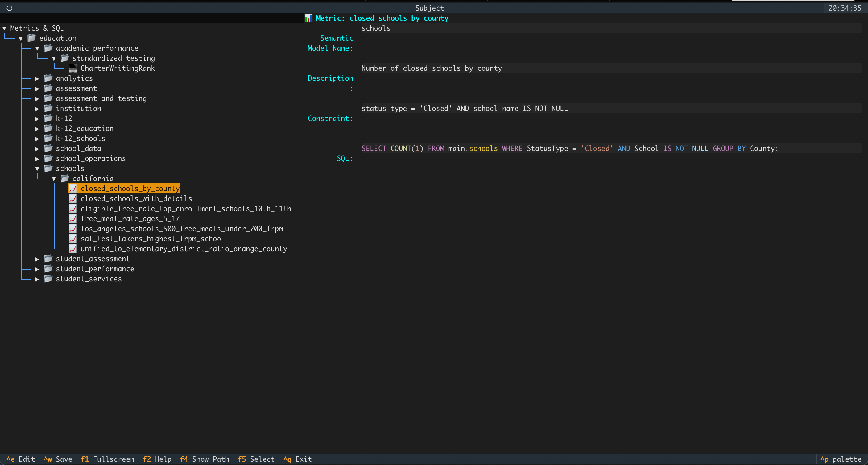This screenshot has height=465, width=868.
Task: Click the chart icon for sat_test_takers_highest_frpm_school
Action: pyautogui.click(x=73, y=239)
